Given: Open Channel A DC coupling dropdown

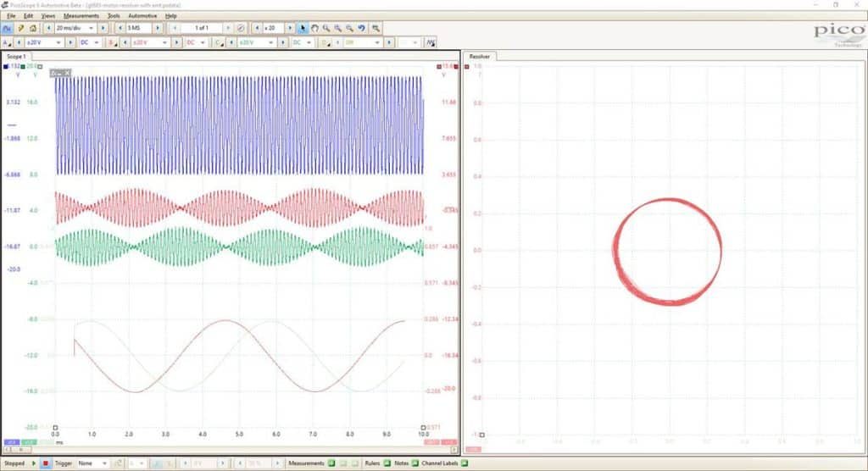Looking at the screenshot, I should tap(90, 42).
